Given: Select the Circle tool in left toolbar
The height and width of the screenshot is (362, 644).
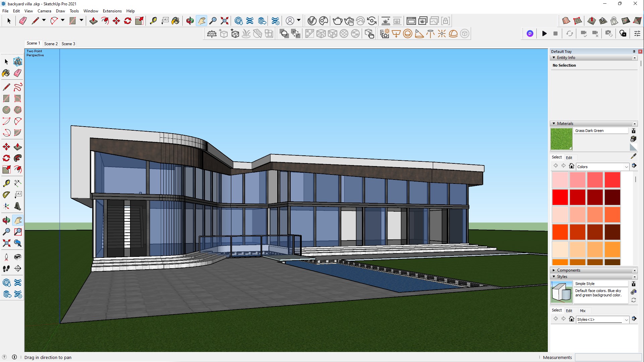Looking at the screenshot, I should 6,110.
